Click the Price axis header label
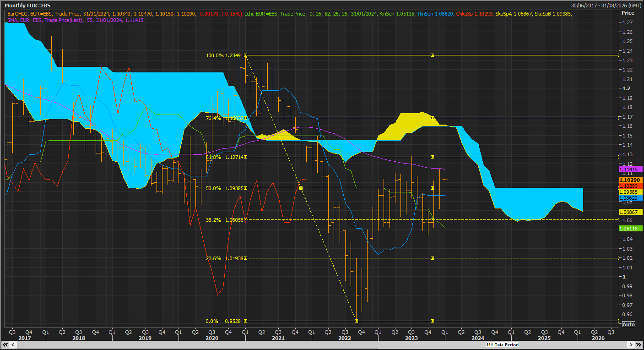The height and width of the screenshot is (350, 644). tap(628, 13)
